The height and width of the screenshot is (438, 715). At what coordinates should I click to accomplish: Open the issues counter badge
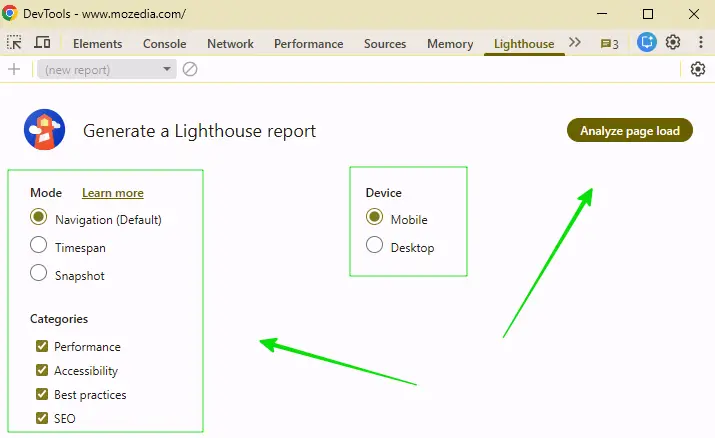pyautogui.click(x=609, y=44)
